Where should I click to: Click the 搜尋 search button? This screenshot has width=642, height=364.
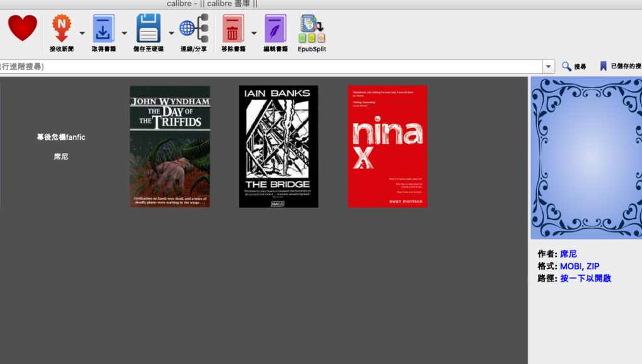tap(574, 66)
